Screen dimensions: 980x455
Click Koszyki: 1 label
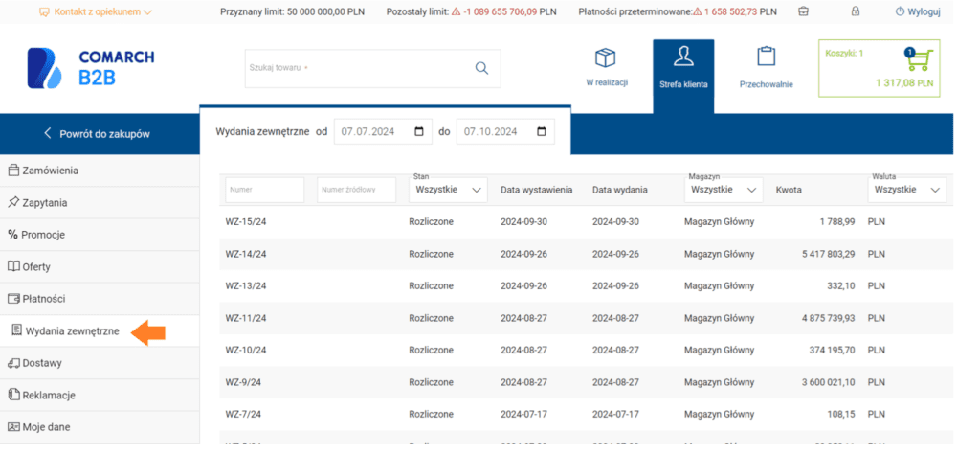click(844, 54)
